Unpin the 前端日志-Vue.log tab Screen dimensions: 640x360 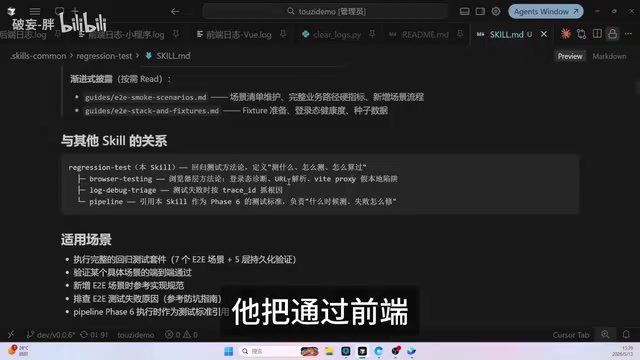tap(283, 35)
